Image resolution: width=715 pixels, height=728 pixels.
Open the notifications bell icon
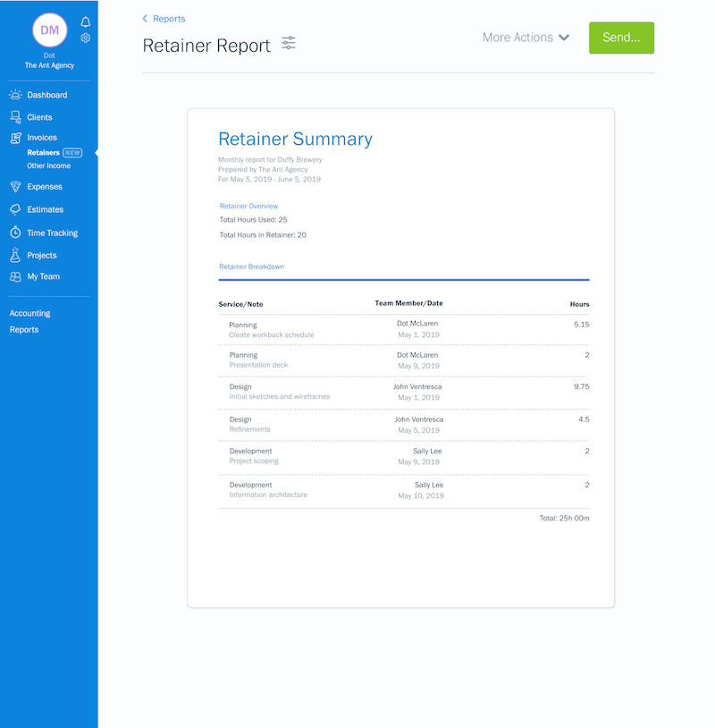(x=86, y=21)
